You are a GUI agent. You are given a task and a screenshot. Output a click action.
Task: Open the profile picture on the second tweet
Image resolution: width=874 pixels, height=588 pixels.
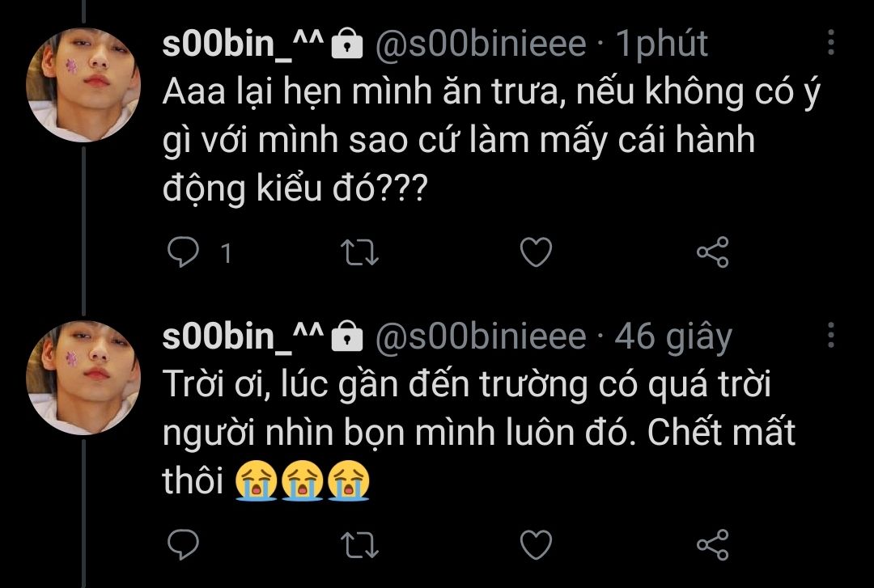(x=87, y=375)
